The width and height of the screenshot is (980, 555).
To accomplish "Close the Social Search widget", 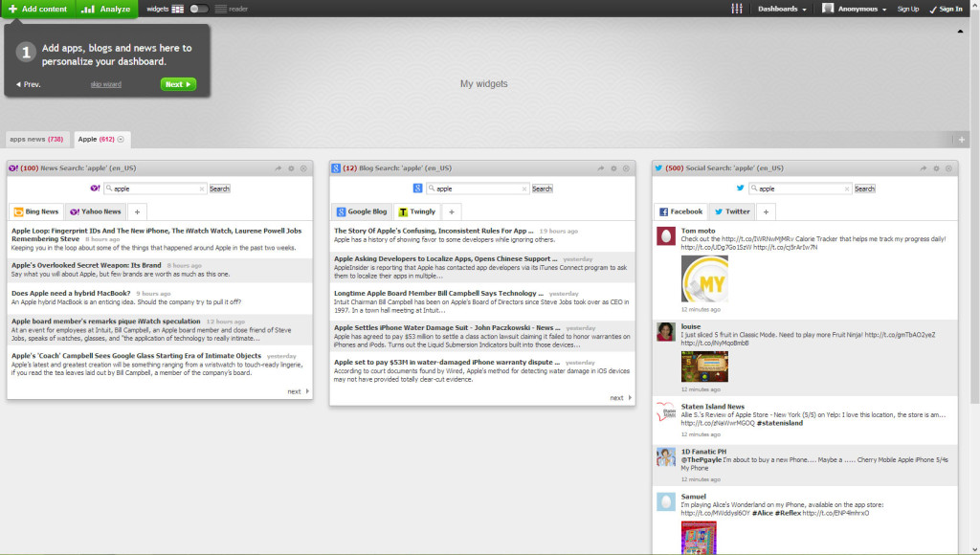I will coord(948,168).
